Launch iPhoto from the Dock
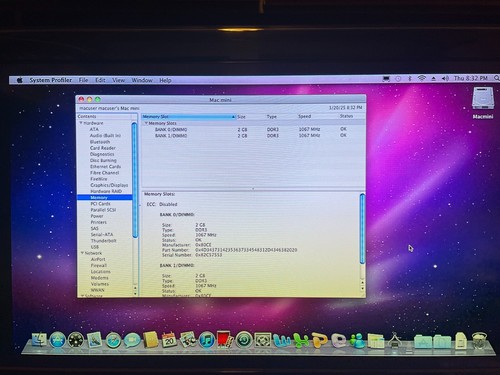 click(x=188, y=340)
